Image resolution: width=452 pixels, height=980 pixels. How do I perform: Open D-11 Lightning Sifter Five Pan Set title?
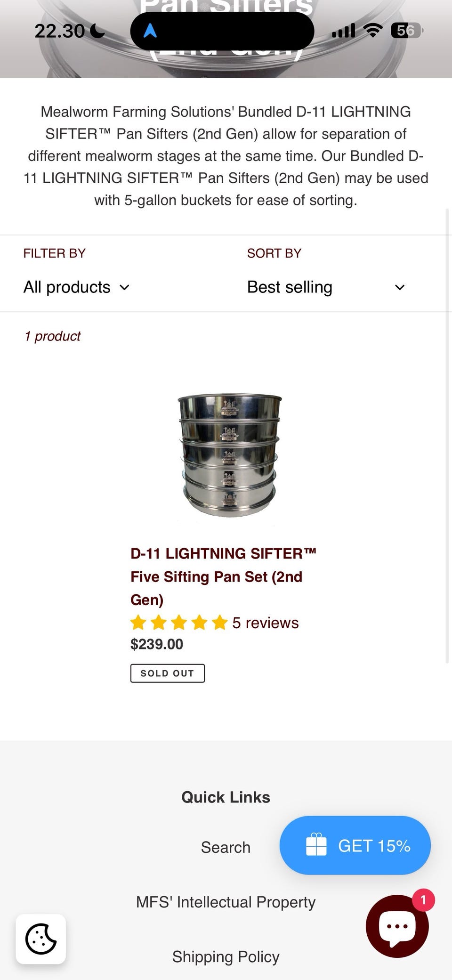[x=223, y=576]
